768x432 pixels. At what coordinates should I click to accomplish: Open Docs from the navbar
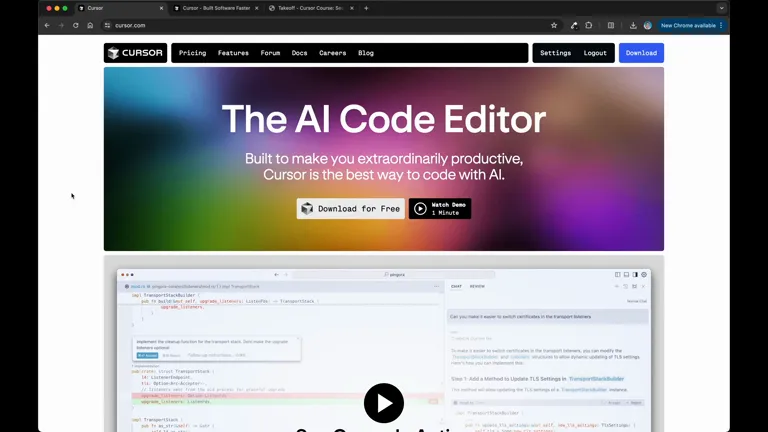click(299, 53)
